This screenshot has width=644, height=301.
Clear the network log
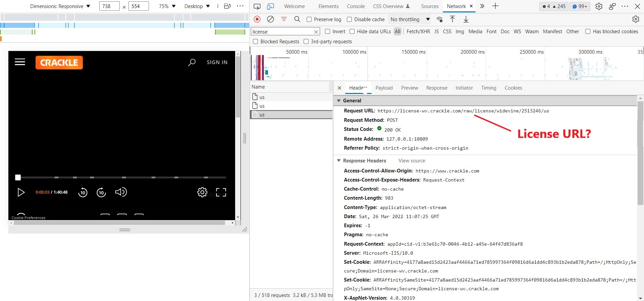(270, 19)
